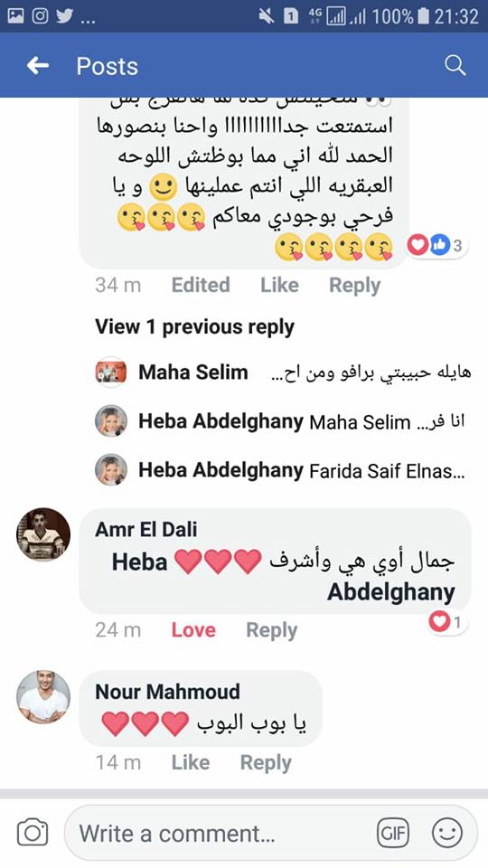Tap the back arrow in Posts header

38,66
